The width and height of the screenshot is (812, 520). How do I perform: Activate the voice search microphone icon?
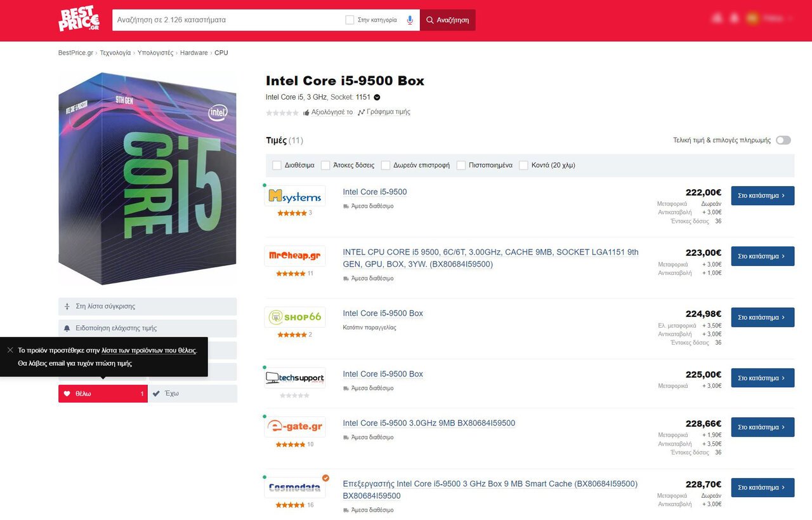[x=410, y=20]
